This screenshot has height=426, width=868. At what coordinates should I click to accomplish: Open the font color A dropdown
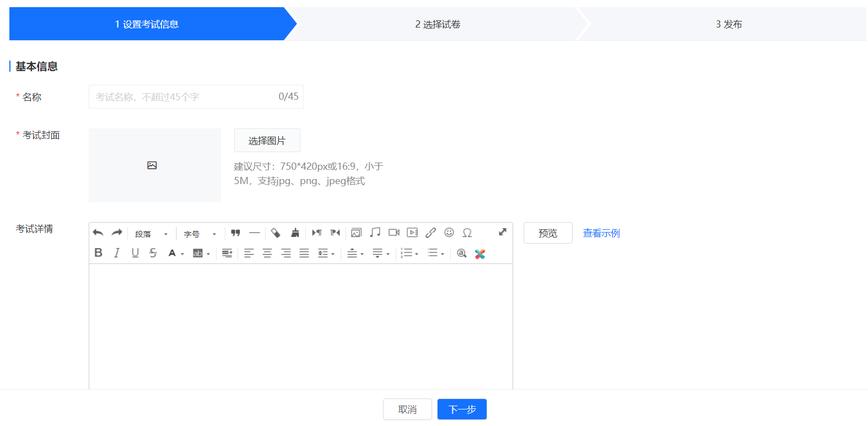tap(176, 253)
